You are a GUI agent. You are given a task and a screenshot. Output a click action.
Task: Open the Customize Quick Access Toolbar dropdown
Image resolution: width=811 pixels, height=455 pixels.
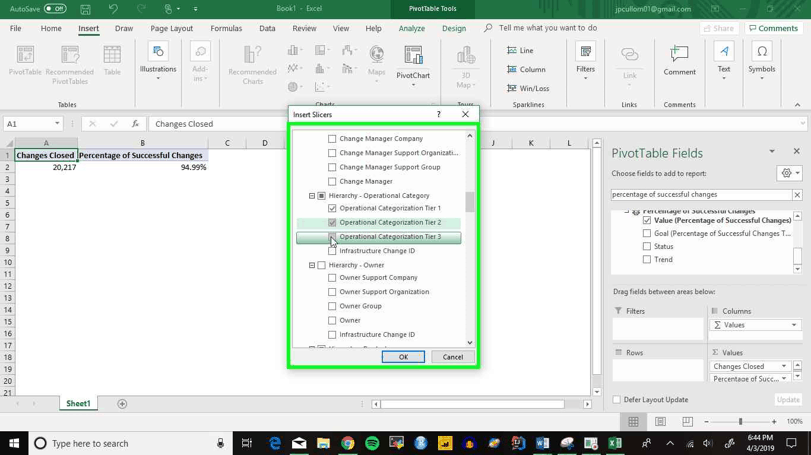pyautogui.click(x=196, y=9)
